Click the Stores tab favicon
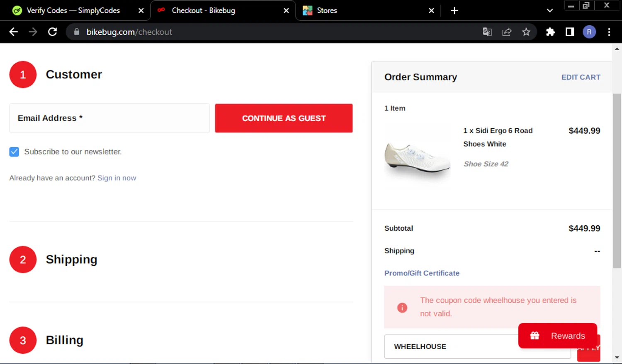 pyautogui.click(x=307, y=10)
